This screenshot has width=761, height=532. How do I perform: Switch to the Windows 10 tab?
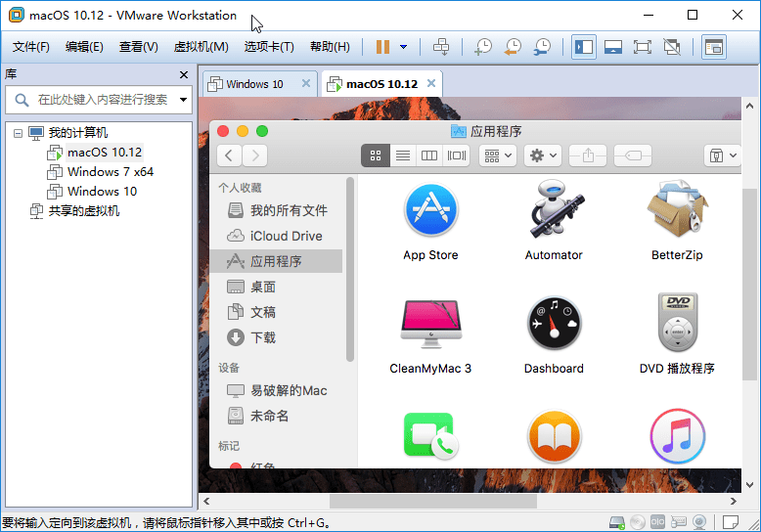[254, 84]
